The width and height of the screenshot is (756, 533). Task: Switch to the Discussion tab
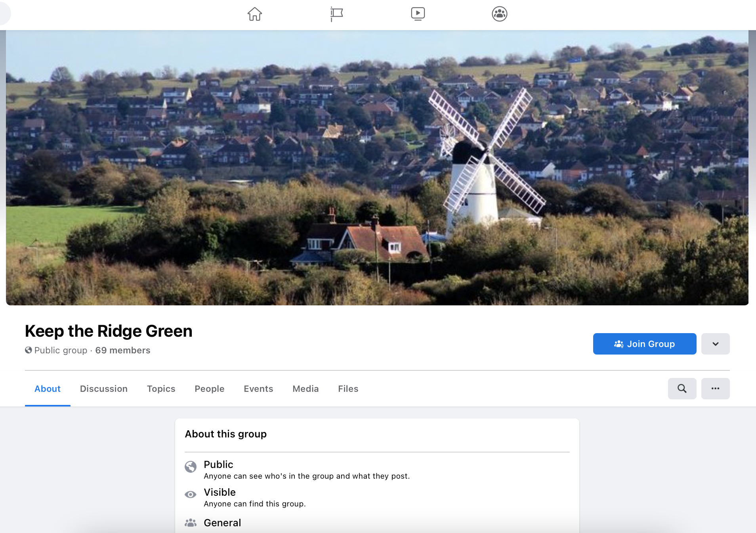[x=104, y=389]
